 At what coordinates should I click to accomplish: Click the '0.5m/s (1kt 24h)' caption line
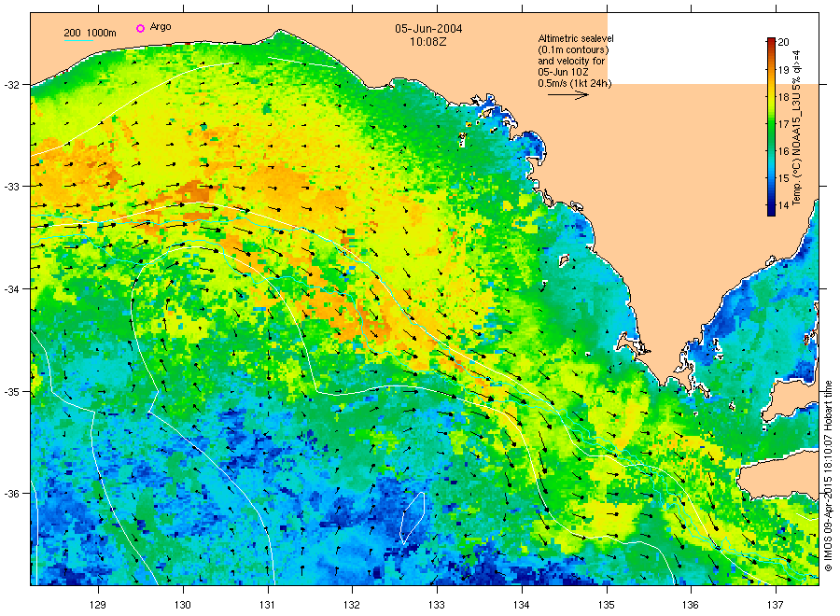(575, 84)
